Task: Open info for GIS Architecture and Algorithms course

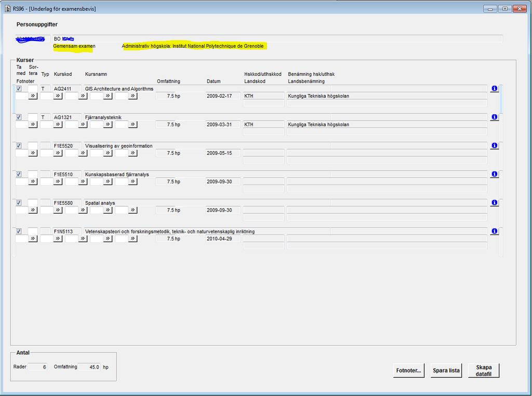Action: (x=495, y=88)
